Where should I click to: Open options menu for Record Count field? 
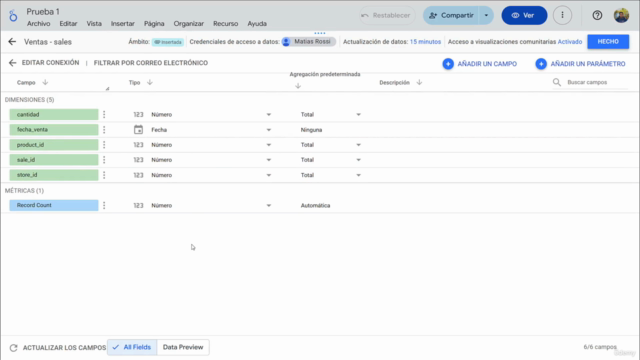pyautogui.click(x=104, y=205)
